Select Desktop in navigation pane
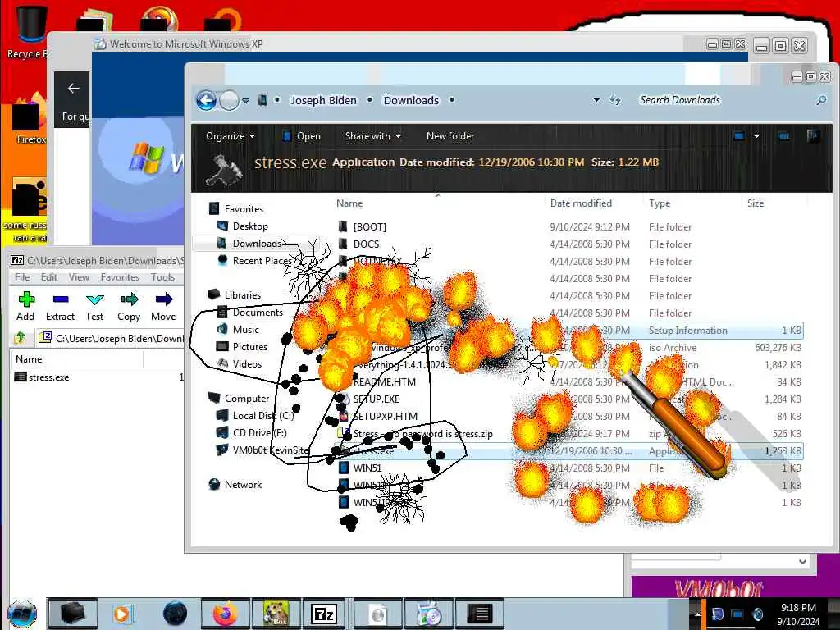This screenshot has width=840, height=630. [x=243, y=226]
